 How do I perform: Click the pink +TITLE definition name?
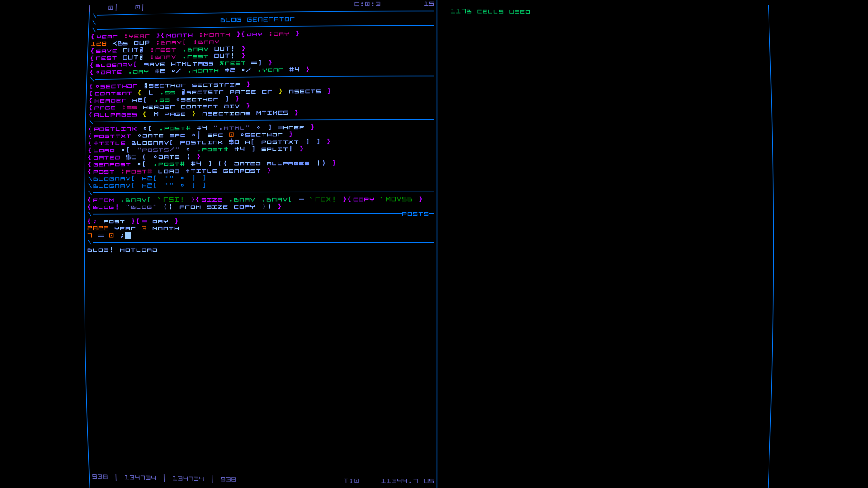point(110,143)
